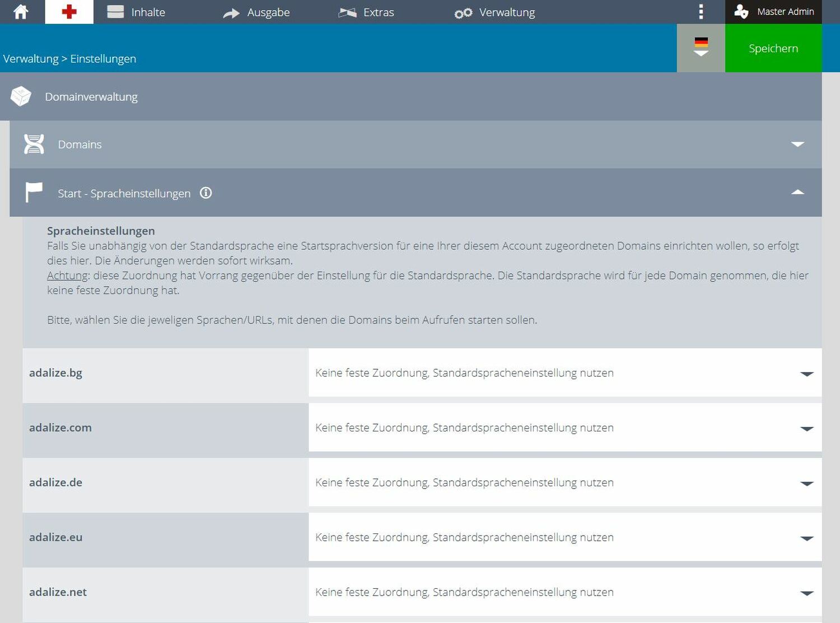Select the adalize.net domain label

point(58,592)
